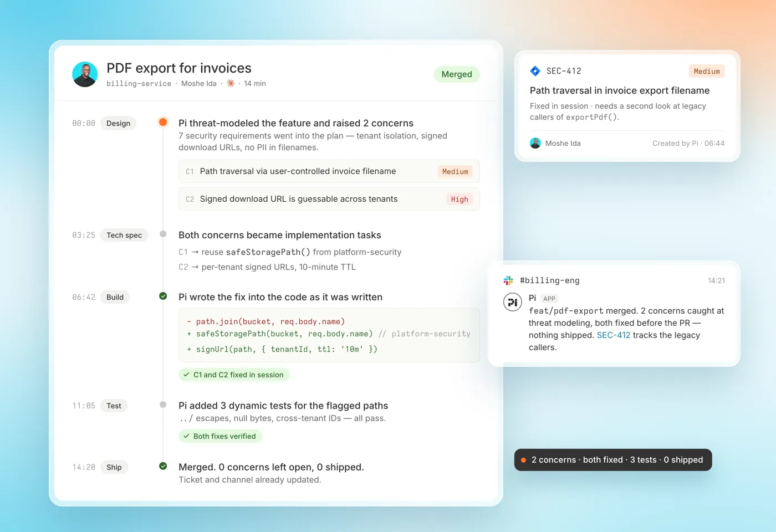This screenshot has width=776, height=532.
Task: Click the 11:05 timestamp
Action: 84,406
